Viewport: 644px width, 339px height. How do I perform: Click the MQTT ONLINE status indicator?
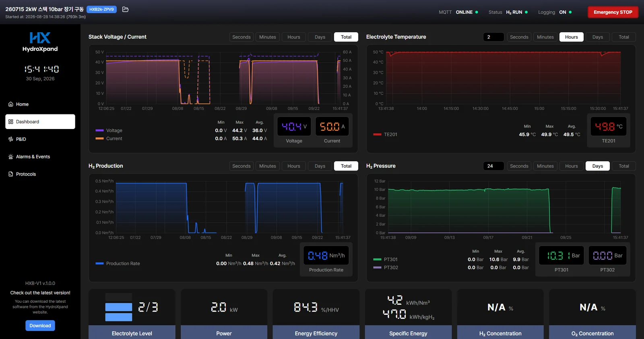[458, 12]
